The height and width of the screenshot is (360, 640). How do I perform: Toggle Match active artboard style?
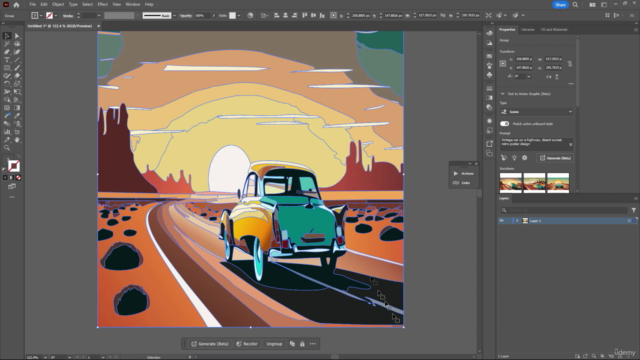(x=505, y=124)
